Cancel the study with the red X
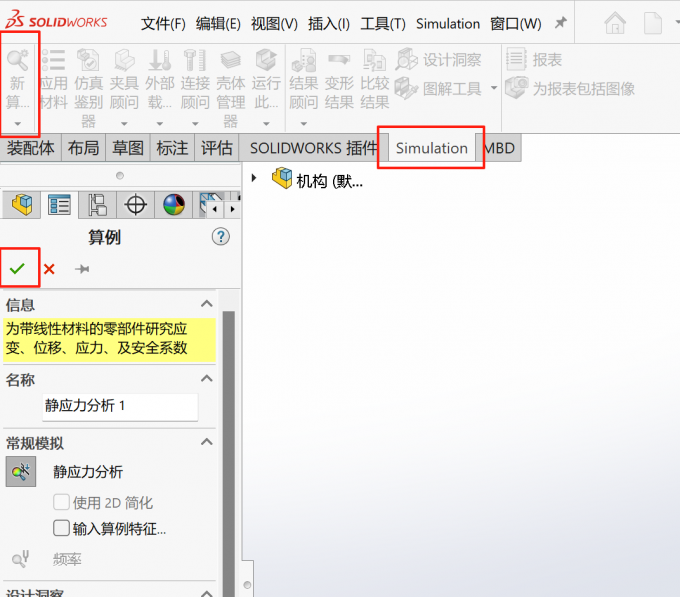The height and width of the screenshot is (597, 680). click(x=49, y=269)
